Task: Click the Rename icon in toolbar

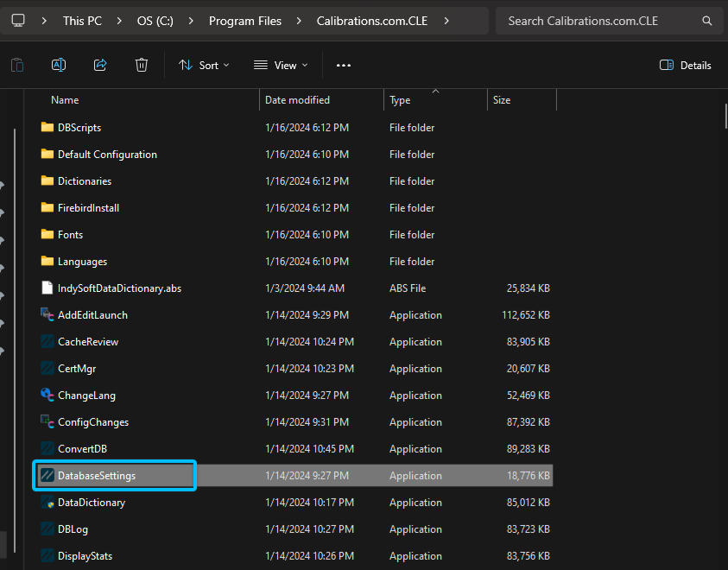Action: [x=59, y=65]
